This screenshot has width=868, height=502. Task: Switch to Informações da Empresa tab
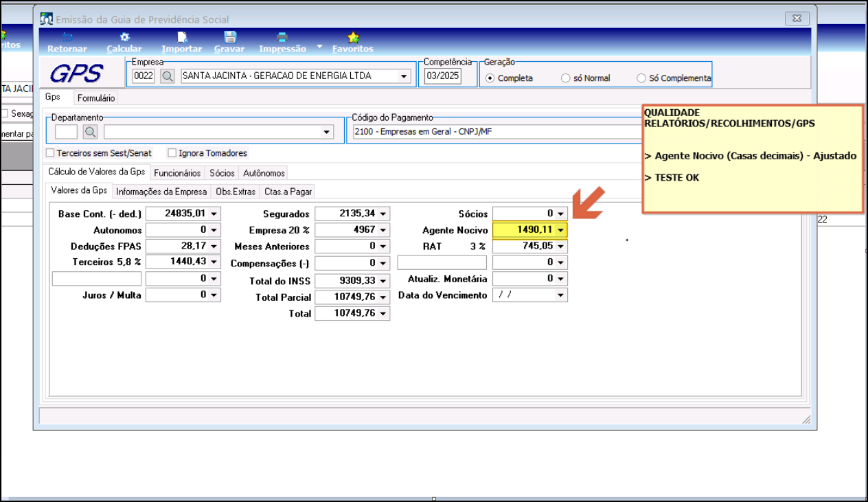161,192
